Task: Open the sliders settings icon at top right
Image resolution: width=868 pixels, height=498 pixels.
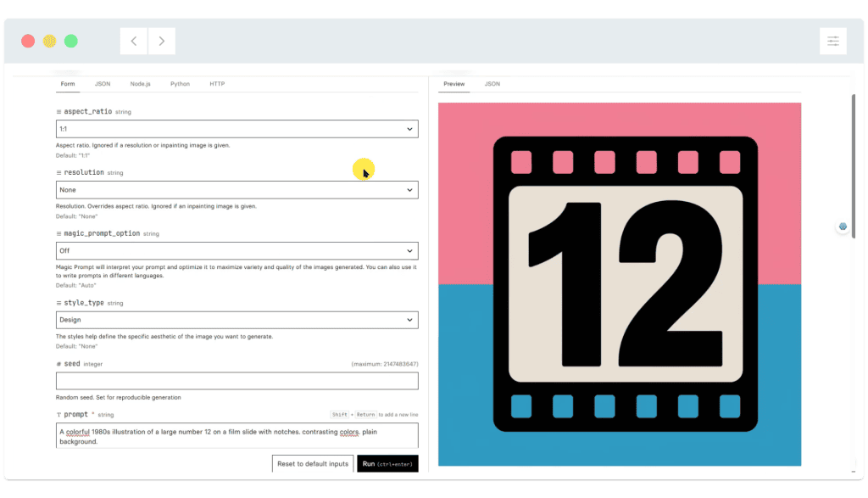Action: [833, 41]
